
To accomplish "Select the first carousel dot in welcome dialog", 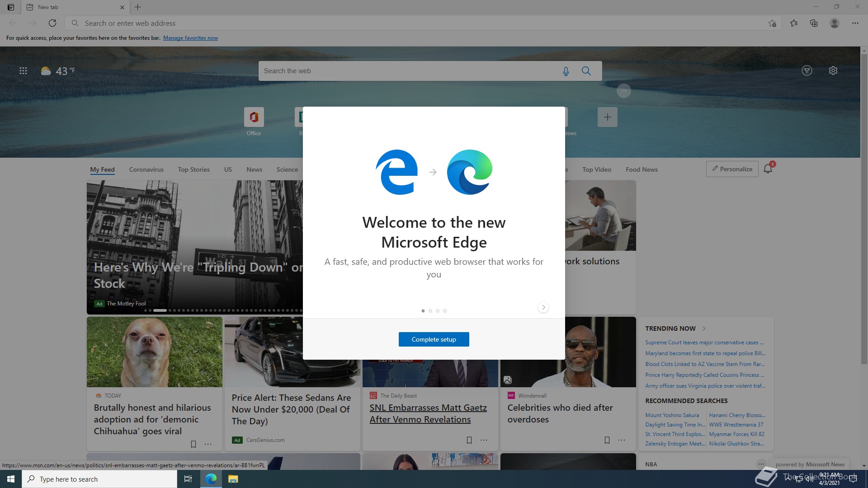I will click(x=423, y=311).
